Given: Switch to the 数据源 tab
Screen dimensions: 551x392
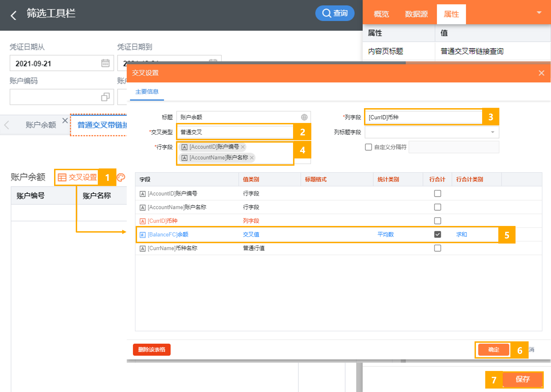Looking at the screenshot, I should [416, 14].
